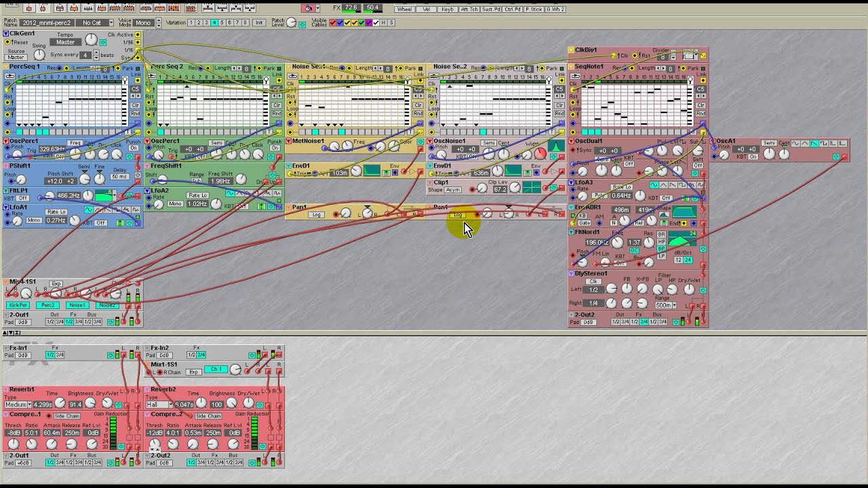Click the Reverb1 module header icon
This screenshot has width=868, height=488.
tap(5, 390)
